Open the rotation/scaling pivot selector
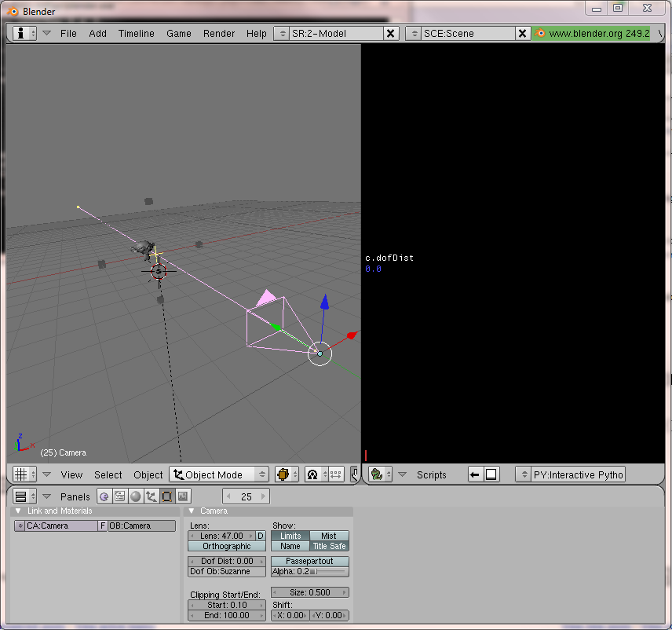This screenshot has width=672, height=630. pyautogui.click(x=316, y=474)
